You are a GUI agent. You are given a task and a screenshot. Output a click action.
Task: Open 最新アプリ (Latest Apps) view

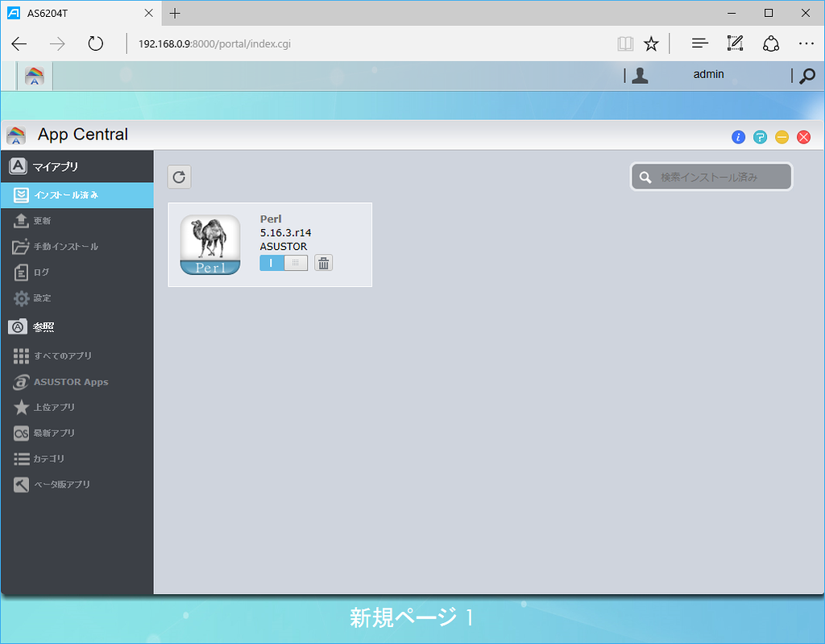59,433
